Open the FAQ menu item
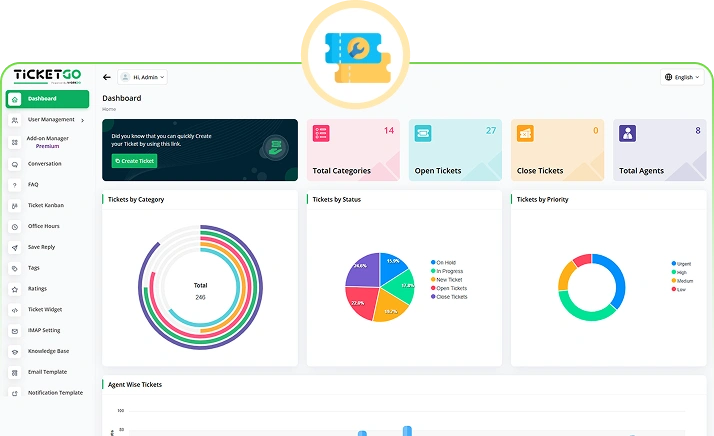Image resolution: width=714 pixels, height=436 pixels. 33,185
